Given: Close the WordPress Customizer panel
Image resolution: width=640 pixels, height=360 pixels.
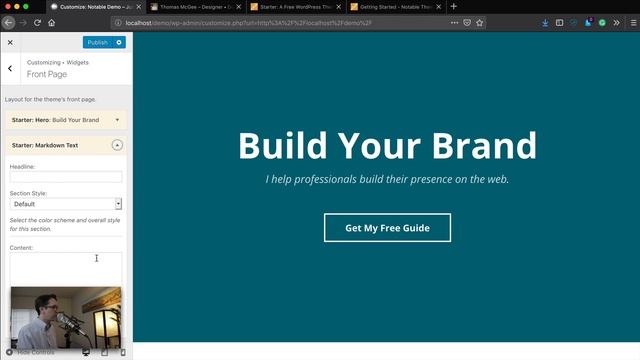Looking at the screenshot, I should (10, 42).
